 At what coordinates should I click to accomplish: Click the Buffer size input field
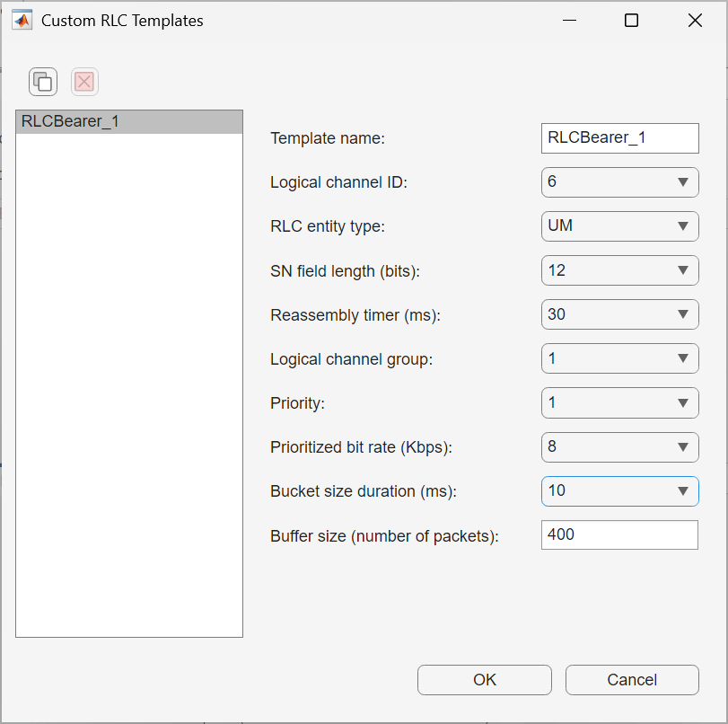click(619, 534)
